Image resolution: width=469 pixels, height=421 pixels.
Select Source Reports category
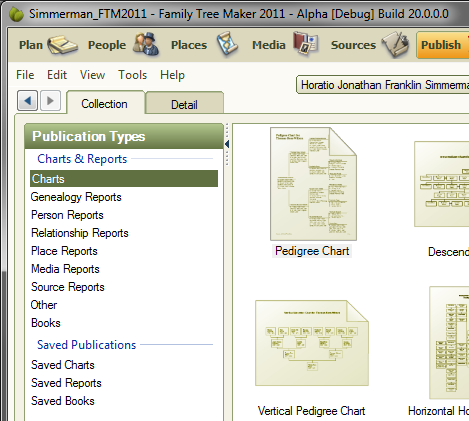[68, 287]
